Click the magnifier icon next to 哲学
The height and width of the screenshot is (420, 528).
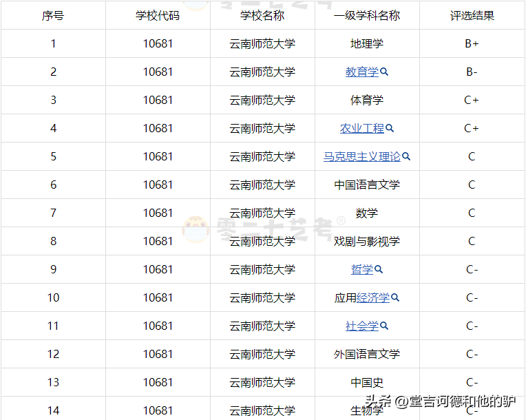(379, 270)
